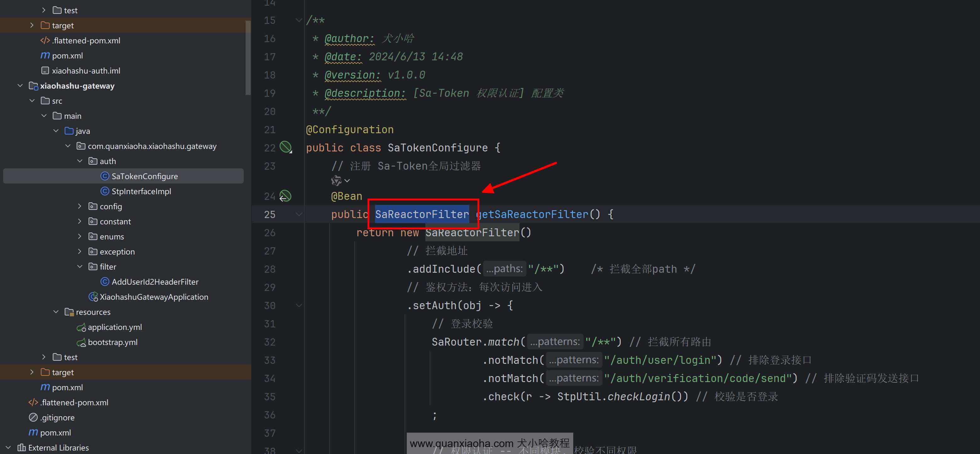Viewport: 980px width, 454px height.
Task: Click the AI assistant inlay icon above @Bean
Action: click(336, 180)
